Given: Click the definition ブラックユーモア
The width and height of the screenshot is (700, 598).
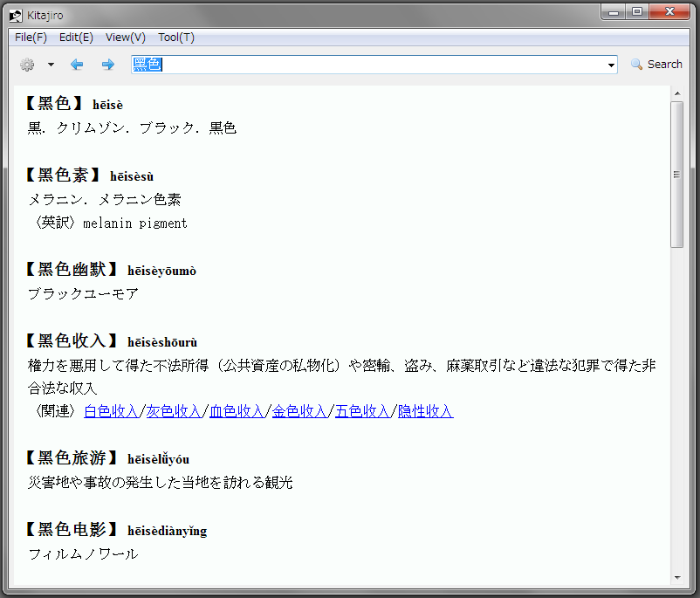Looking at the screenshot, I should point(83,293).
